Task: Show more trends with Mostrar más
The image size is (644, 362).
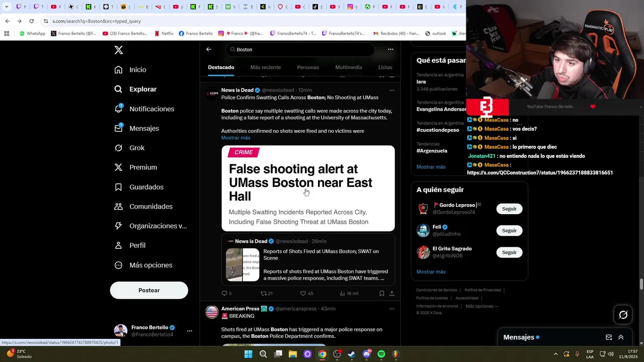Action: point(431,167)
